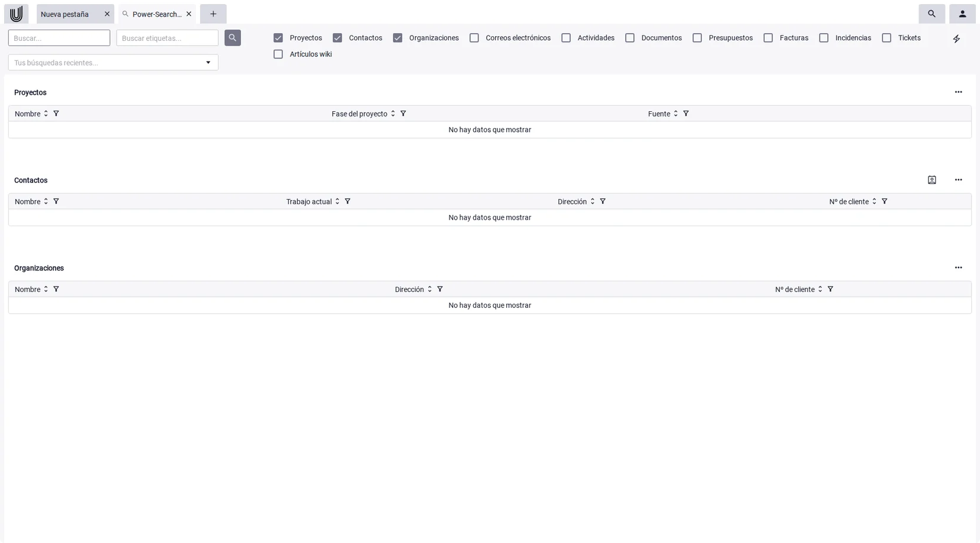
Task: Sort Proyectos by Fase del proyecto
Action: [x=393, y=114]
